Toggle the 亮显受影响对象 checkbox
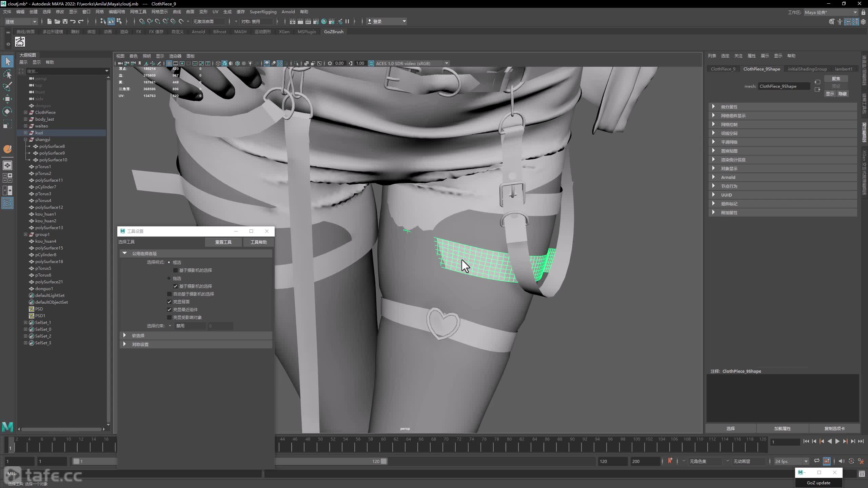This screenshot has height=488, width=868. point(169,317)
